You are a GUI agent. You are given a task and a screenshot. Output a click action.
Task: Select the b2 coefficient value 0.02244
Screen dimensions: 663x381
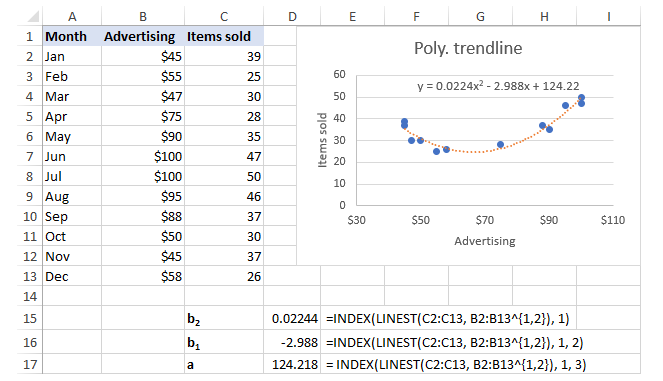(x=292, y=318)
